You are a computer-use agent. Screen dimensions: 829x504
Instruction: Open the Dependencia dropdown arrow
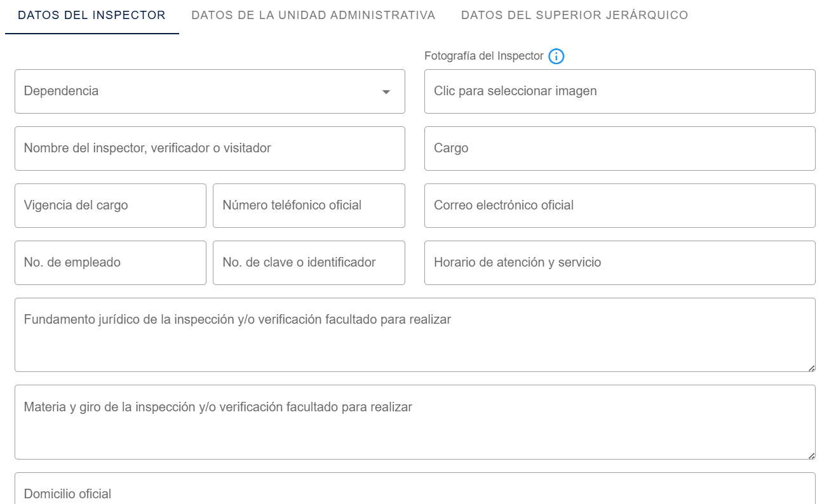pos(386,92)
